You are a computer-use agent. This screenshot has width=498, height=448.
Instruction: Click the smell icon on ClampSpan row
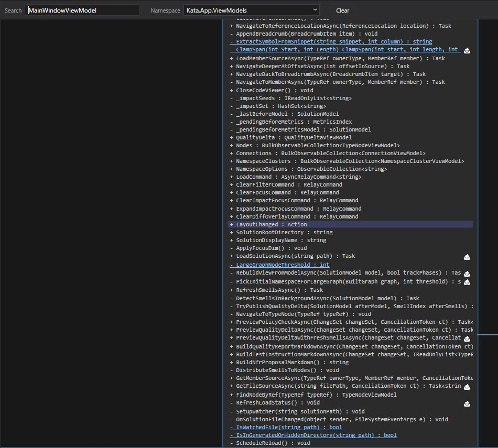467,50
